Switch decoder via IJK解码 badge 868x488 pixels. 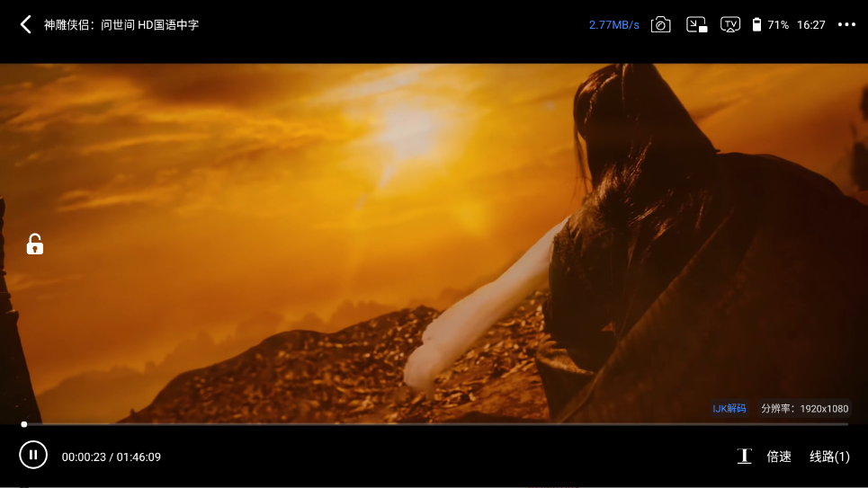729,408
